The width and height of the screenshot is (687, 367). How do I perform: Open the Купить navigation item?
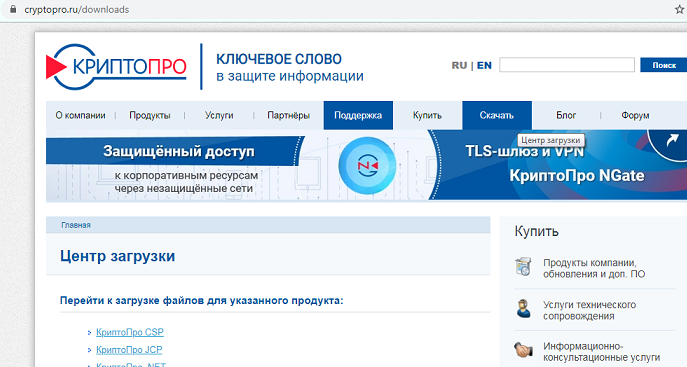pyautogui.click(x=427, y=115)
